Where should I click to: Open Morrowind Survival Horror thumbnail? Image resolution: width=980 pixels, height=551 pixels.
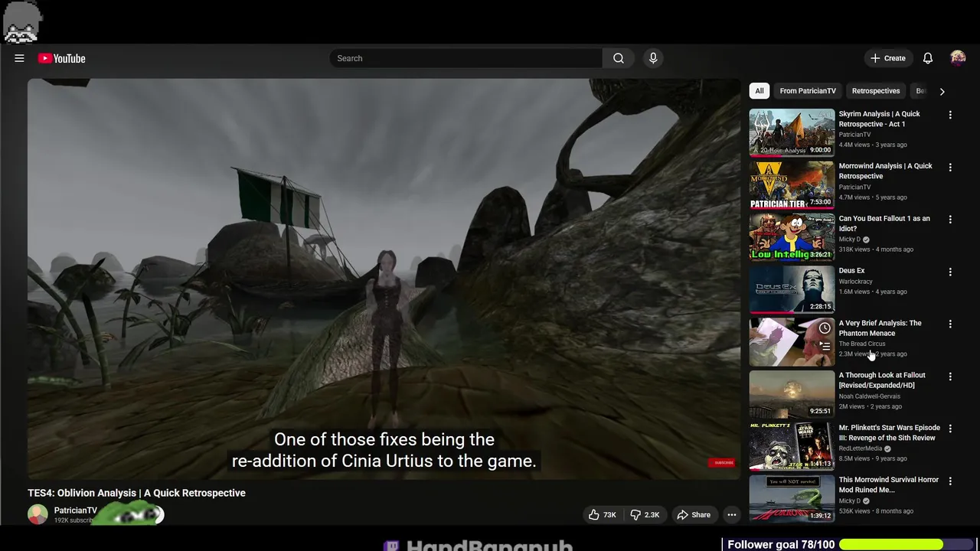[792, 498]
